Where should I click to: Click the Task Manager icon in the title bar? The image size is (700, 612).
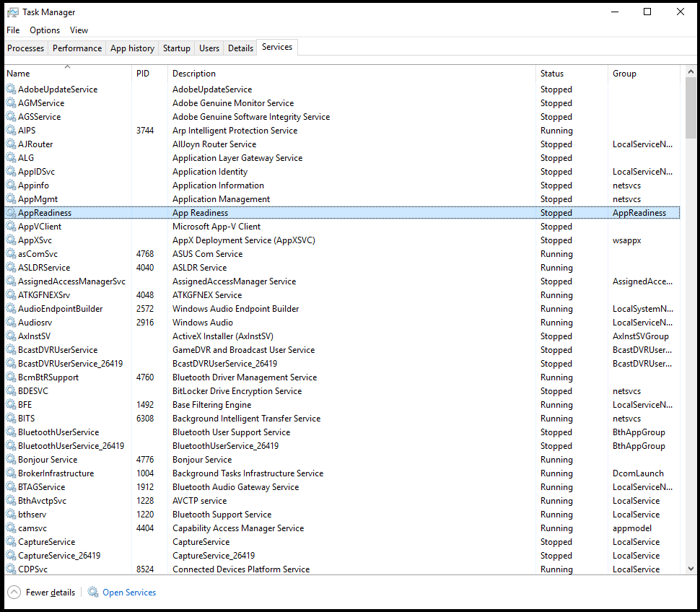(x=13, y=12)
